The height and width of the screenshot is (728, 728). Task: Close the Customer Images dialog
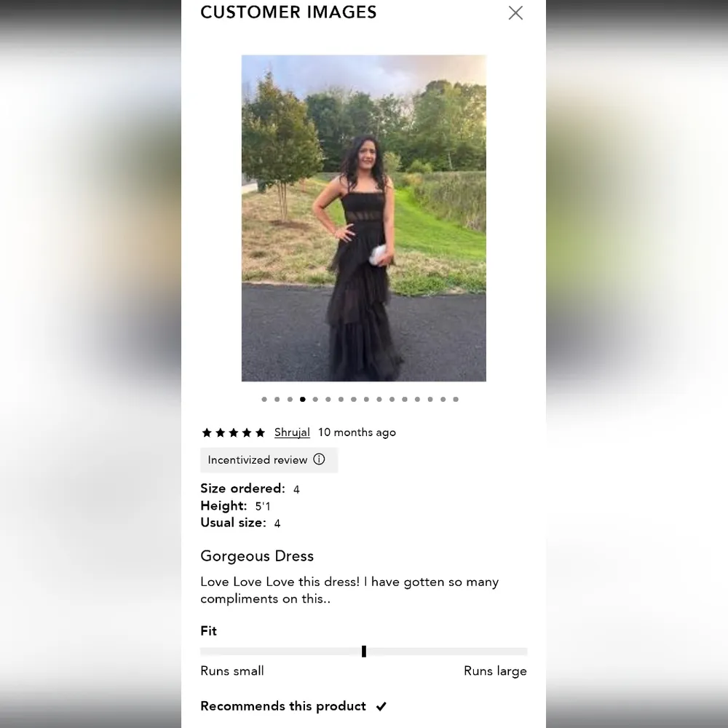[x=515, y=13]
